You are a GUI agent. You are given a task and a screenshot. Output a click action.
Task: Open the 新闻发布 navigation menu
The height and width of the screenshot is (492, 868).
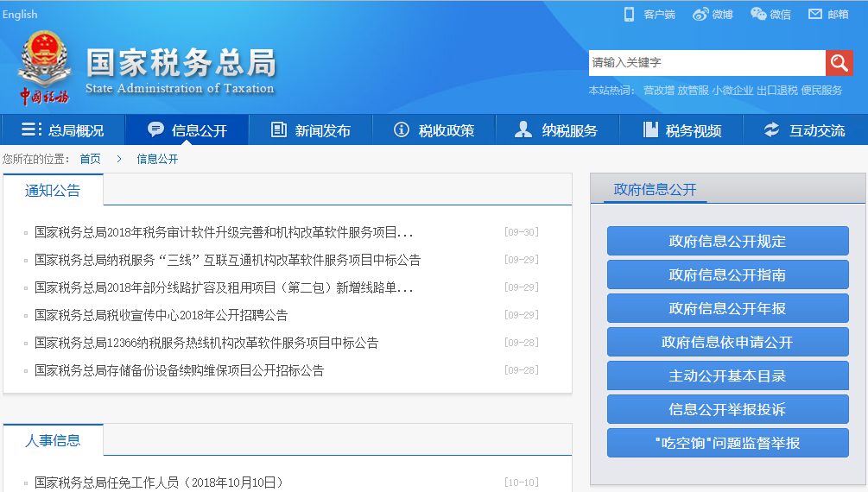click(x=310, y=130)
